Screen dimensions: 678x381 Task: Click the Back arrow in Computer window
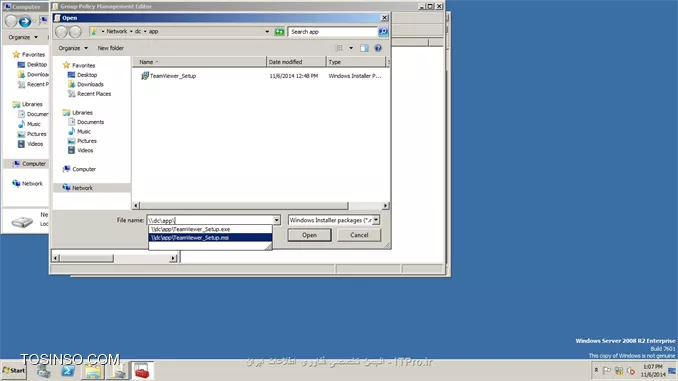pos(11,21)
